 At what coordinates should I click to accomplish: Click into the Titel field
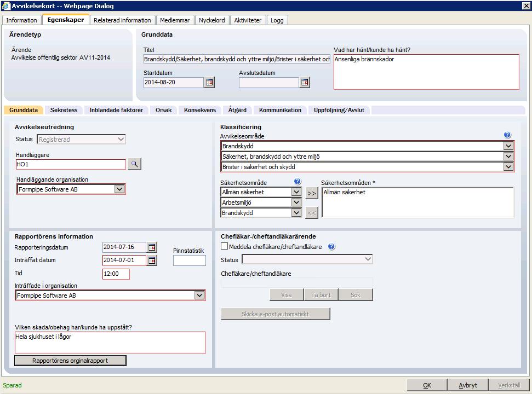pyautogui.click(x=237, y=59)
